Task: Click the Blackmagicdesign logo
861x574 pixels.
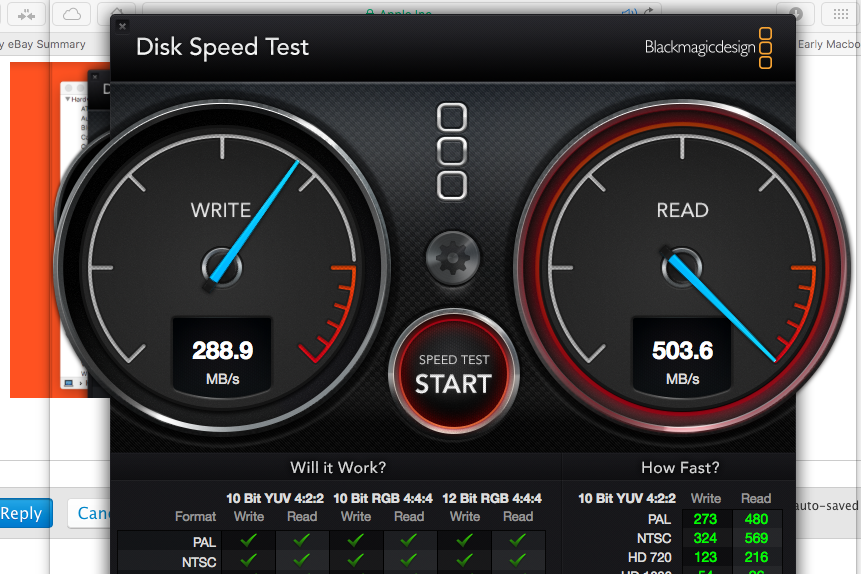Action: pos(708,48)
